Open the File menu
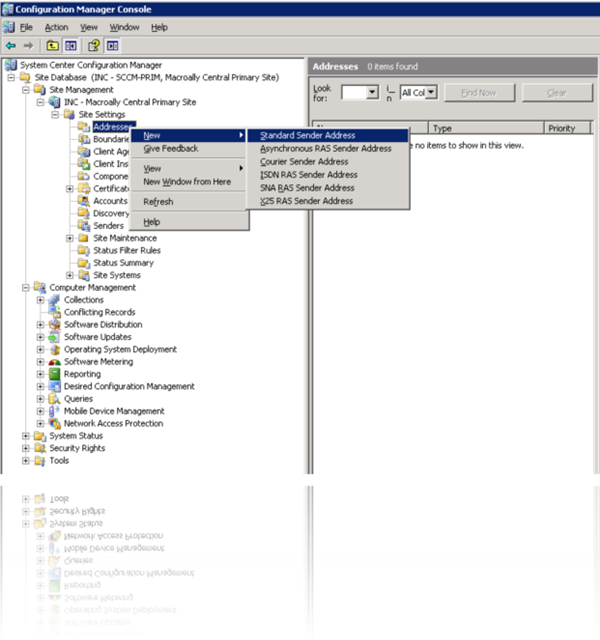Screen dimensions: 600x640 (26, 27)
